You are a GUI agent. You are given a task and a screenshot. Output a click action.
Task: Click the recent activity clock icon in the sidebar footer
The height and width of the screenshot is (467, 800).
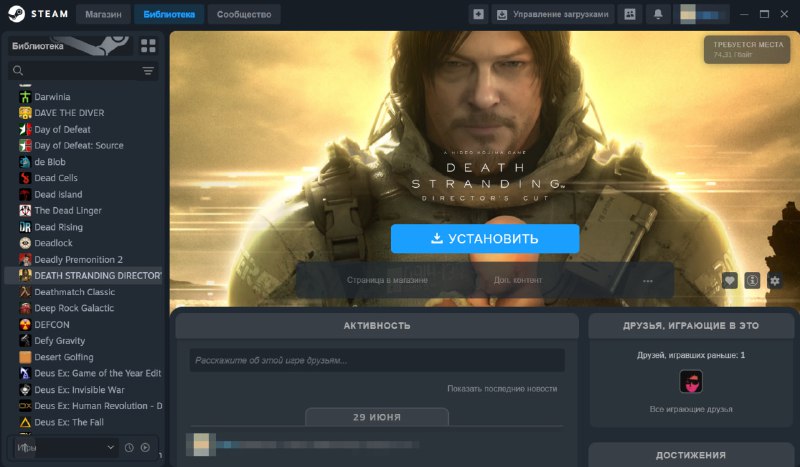point(129,448)
